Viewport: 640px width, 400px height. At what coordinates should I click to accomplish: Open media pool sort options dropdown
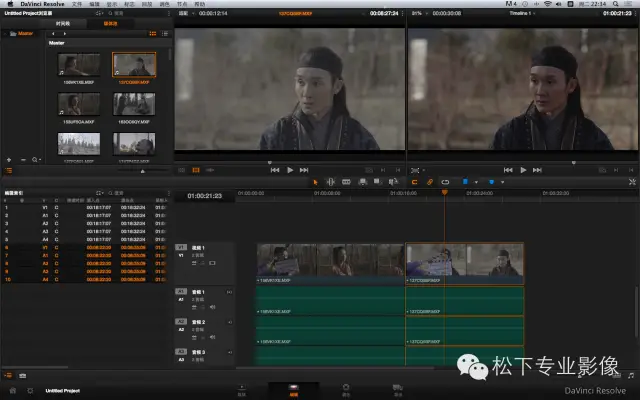(x=100, y=13)
